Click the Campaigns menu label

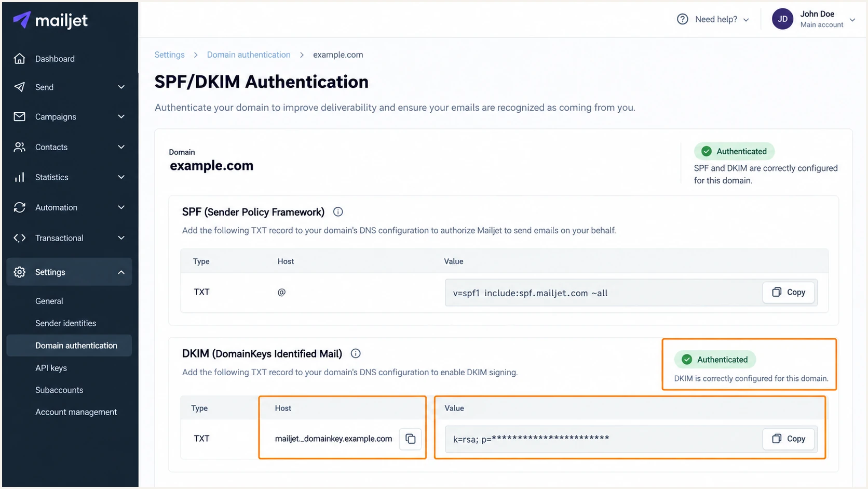pyautogui.click(x=56, y=117)
